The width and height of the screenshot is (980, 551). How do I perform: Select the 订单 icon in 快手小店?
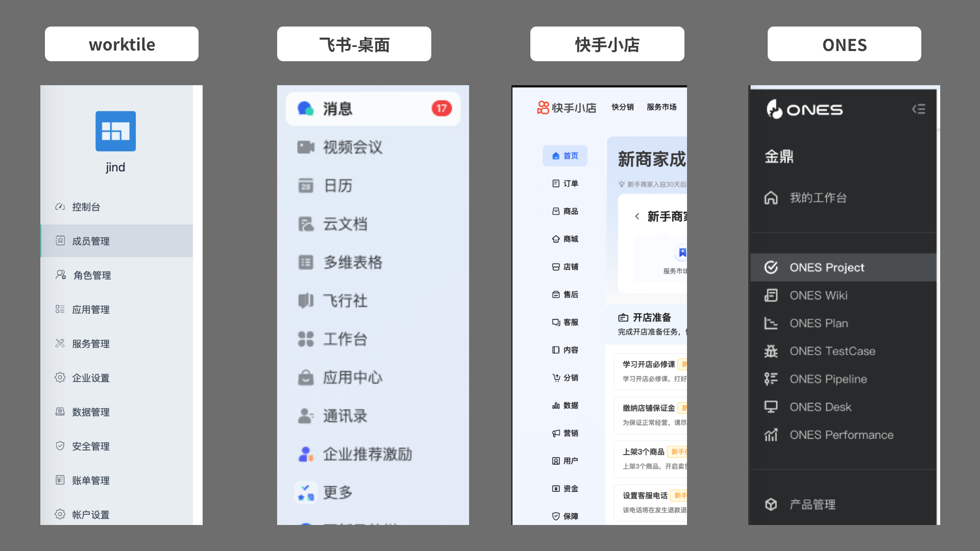[556, 183]
